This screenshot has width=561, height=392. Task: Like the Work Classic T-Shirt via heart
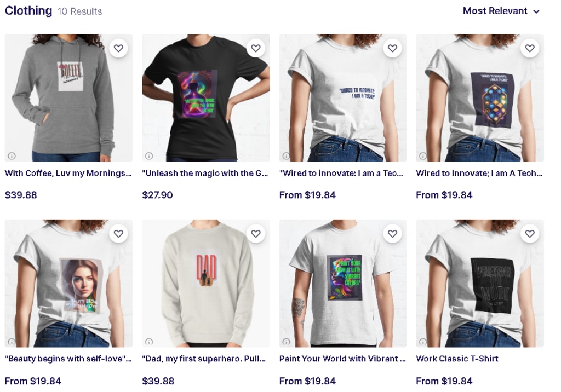[530, 234]
